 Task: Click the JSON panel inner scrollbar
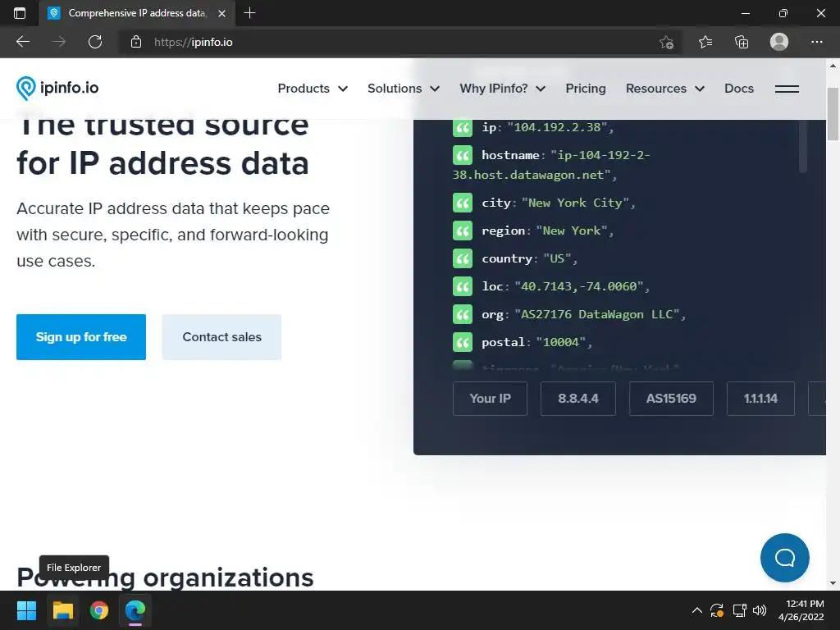pyautogui.click(x=802, y=146)
